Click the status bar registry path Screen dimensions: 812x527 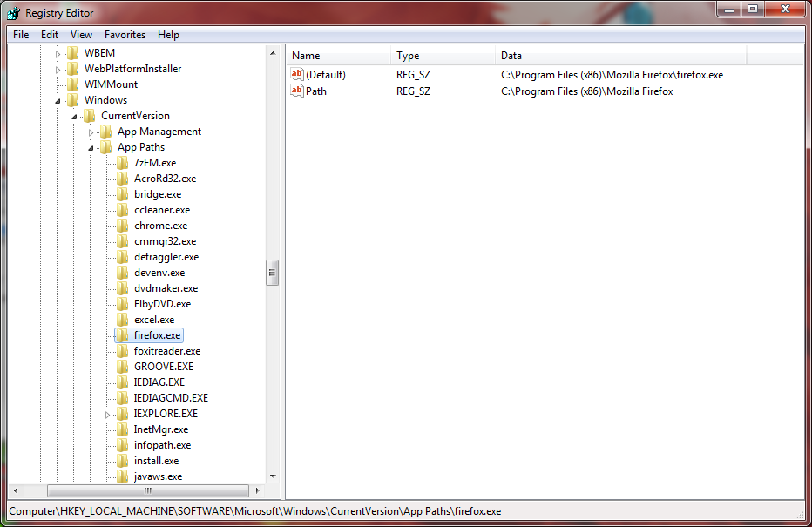coord(255,511)
